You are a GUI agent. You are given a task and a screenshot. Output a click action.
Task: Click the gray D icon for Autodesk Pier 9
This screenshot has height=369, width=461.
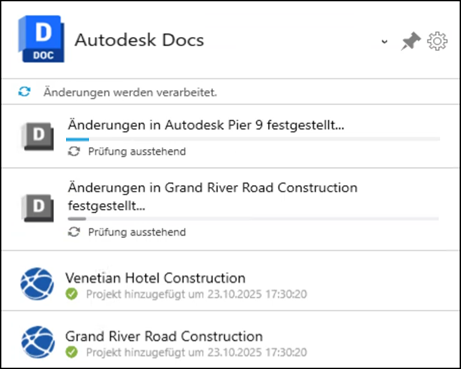coord(38,136)
